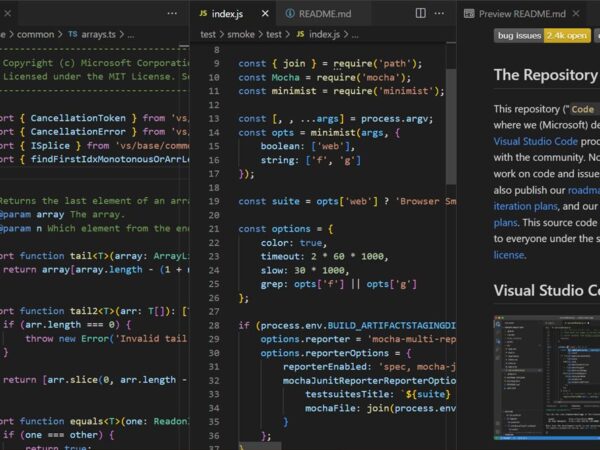The width and height of the screenshot is (600, 450).
Task: Click 'boolean' property on line 15
Action: tap(280, 146)
